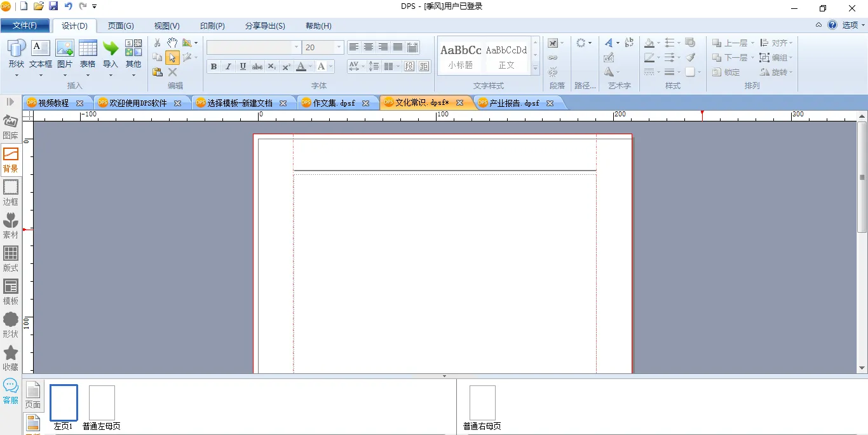Select the 边框 border tool in sidebar
This screenshot has width=868, height=435.
[x=10, y=192]
